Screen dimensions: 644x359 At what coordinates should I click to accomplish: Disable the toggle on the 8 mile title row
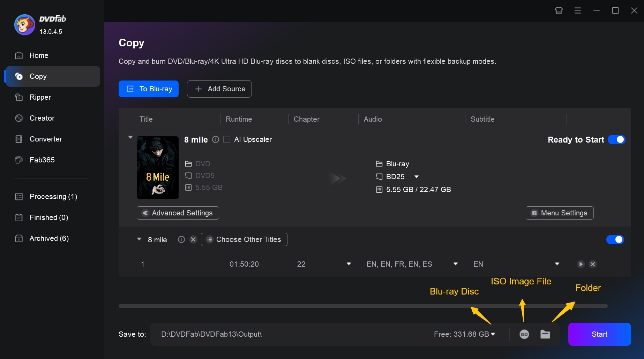coord(615,239)
